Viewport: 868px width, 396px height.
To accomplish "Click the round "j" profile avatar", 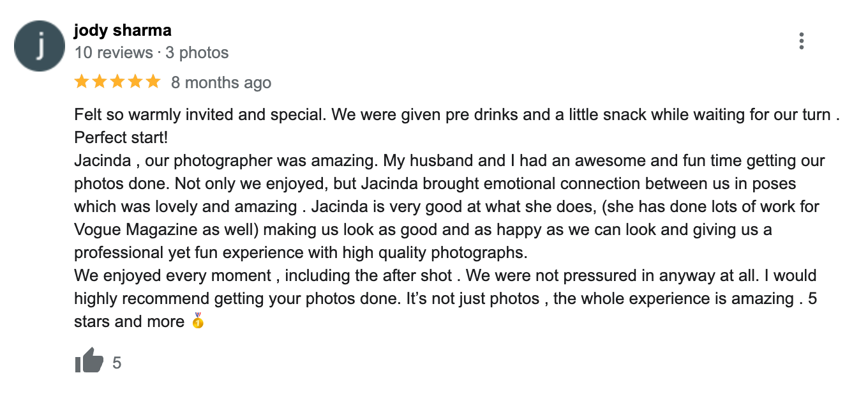I will [x=40, y=46].
